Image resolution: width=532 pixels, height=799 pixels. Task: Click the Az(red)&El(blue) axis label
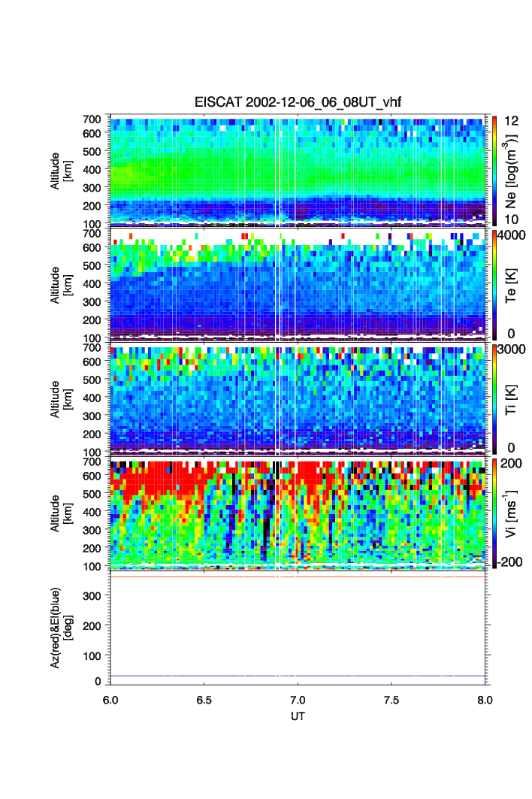(x=60, y=627)
